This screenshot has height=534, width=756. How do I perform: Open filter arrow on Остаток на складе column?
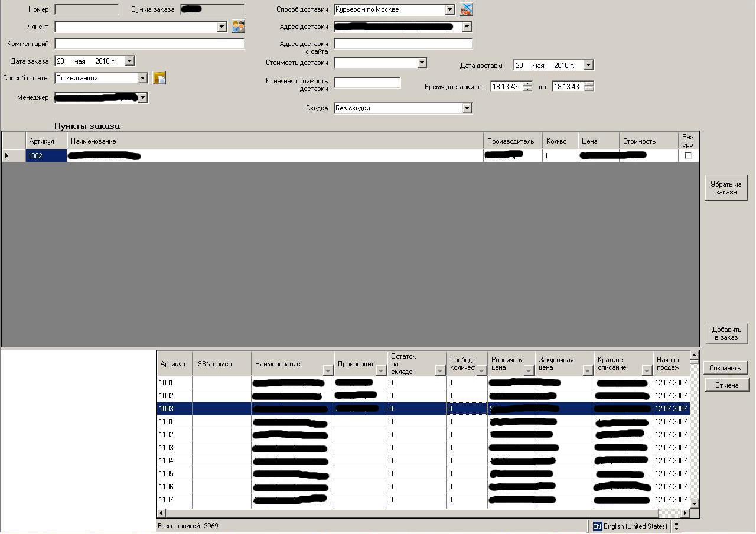[x=439, y=370]
